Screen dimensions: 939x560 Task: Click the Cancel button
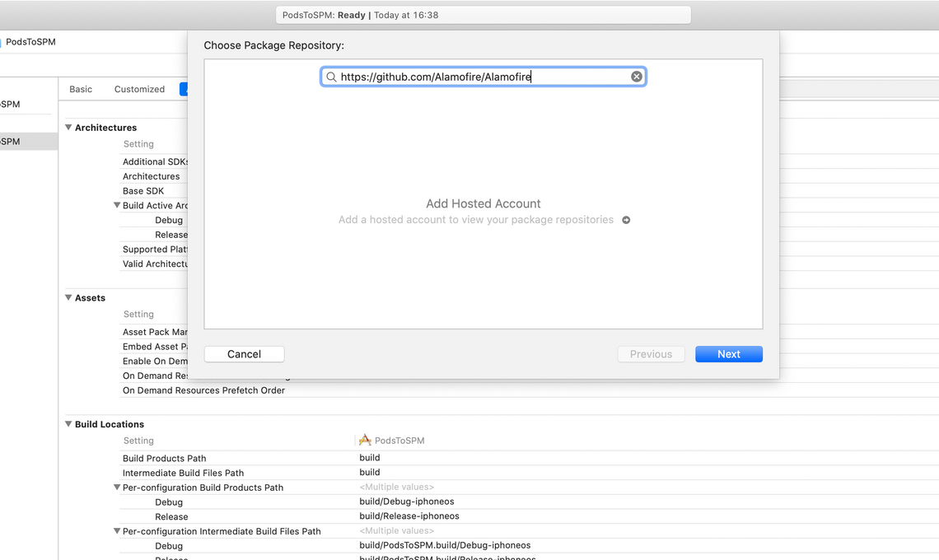pyautogui.click(x=245, y=354)
